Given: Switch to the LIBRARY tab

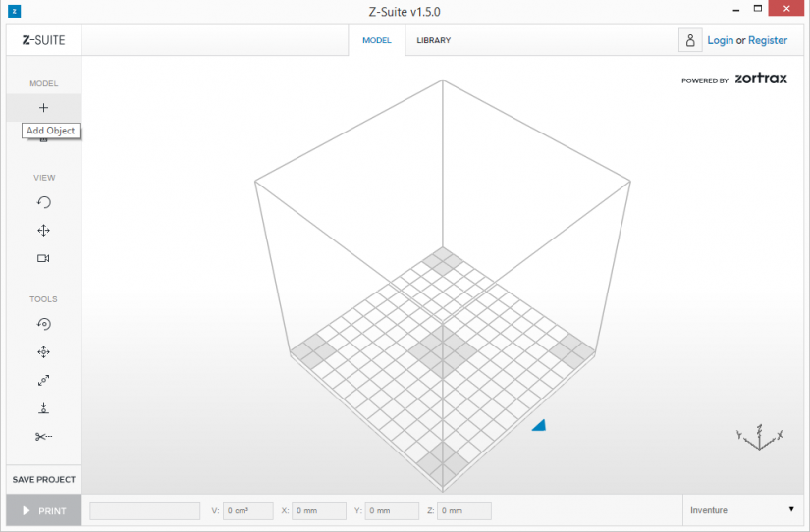Looking at the screenshot, I should pyautogui.click(x=434, y=40).
